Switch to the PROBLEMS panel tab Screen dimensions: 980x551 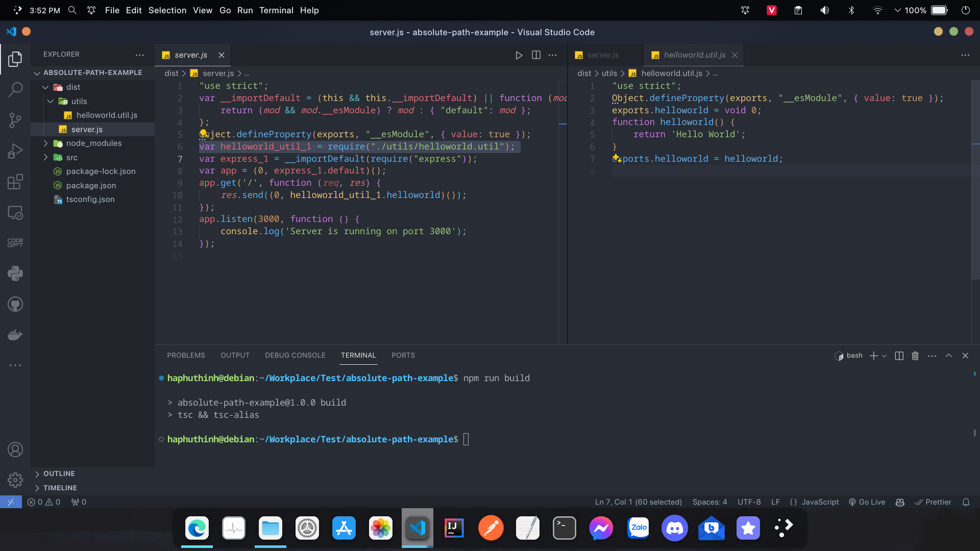(186, 356)
